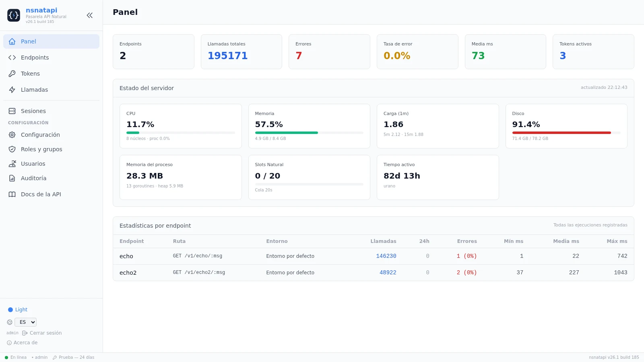Click the Auditoría document icon

(12, 178)
